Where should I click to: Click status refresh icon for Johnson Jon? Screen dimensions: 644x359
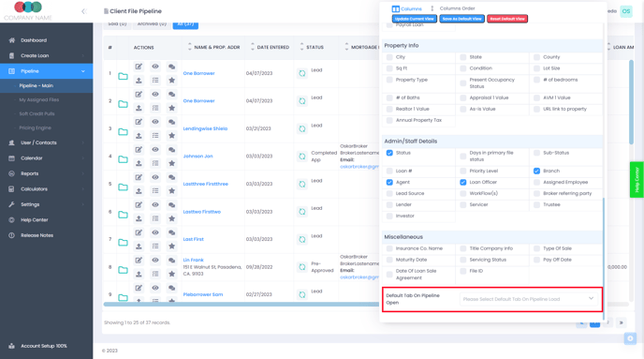[x=301, y=157]
